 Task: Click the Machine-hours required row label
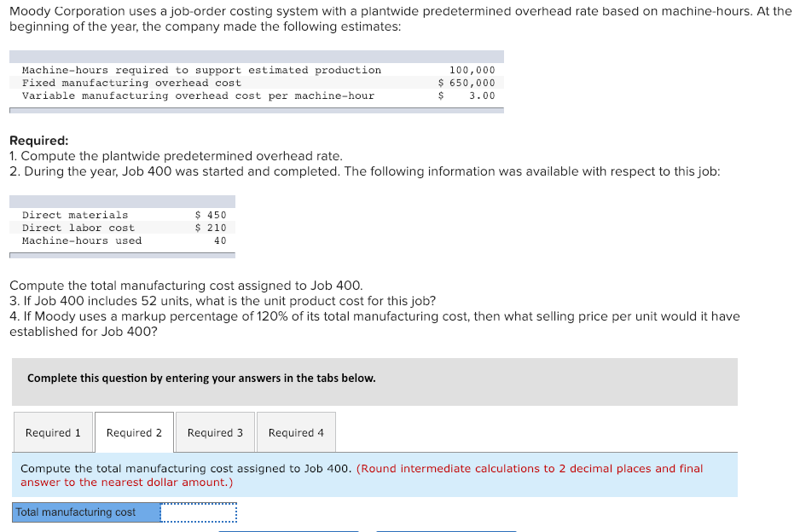click(x=201, y=70)
